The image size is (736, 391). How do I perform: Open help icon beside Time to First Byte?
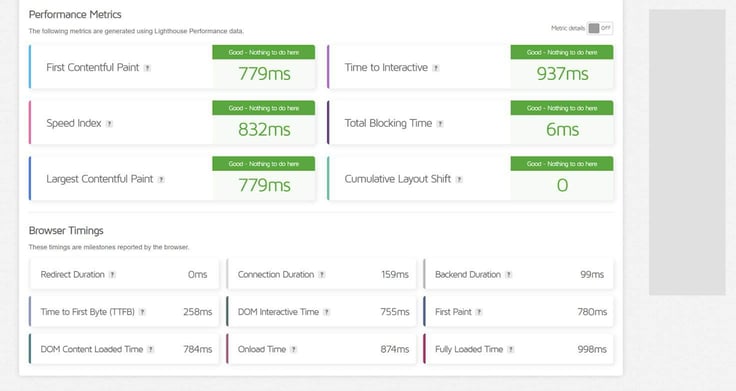tap(142, 312)
